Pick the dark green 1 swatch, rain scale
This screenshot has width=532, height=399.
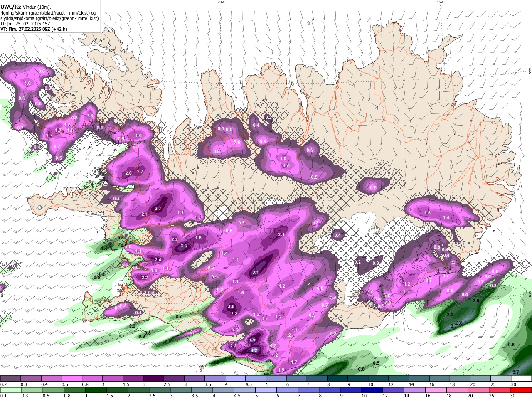click(96, 390)
